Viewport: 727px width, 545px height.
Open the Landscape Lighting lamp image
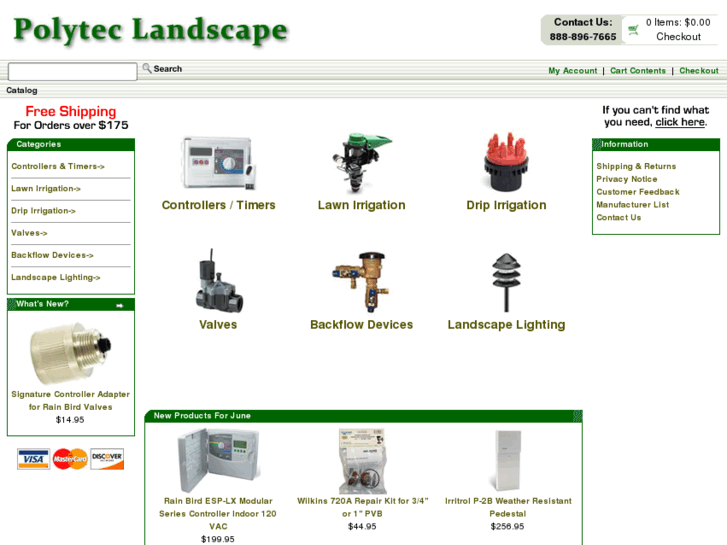[506, 282]
